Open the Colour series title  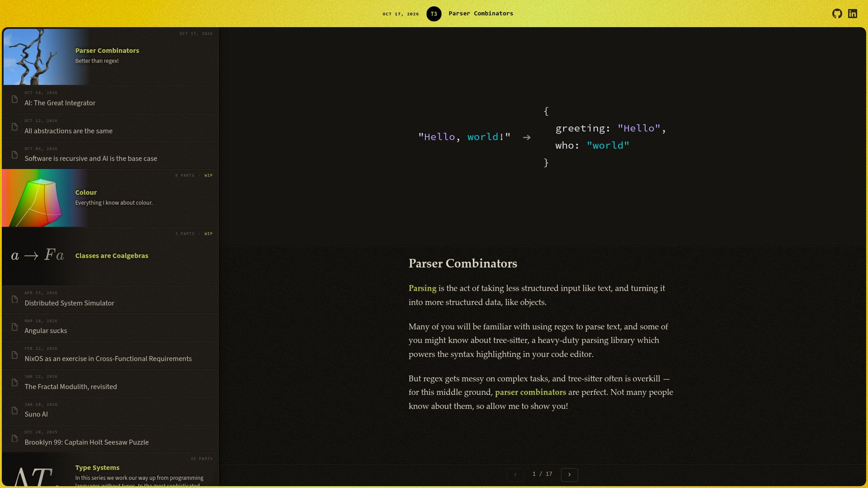tap(86, 192)
